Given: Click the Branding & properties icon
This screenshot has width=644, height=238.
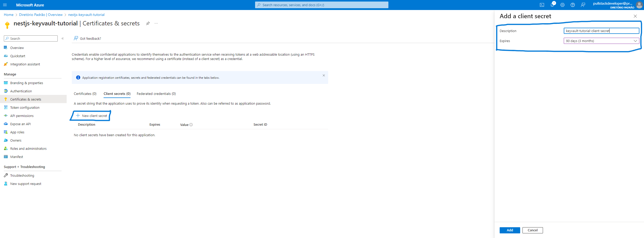Looking at the screenshot, I should click(x=6, y=83).
